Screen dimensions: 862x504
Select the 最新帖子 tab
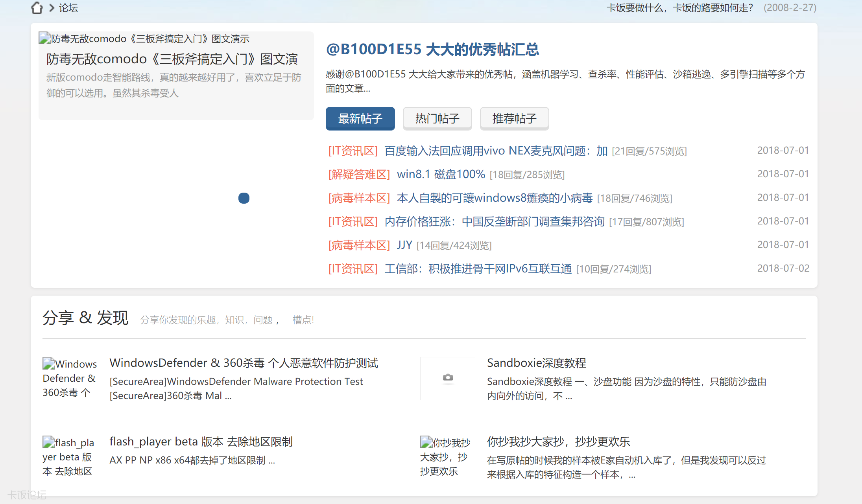coord(360,118)
